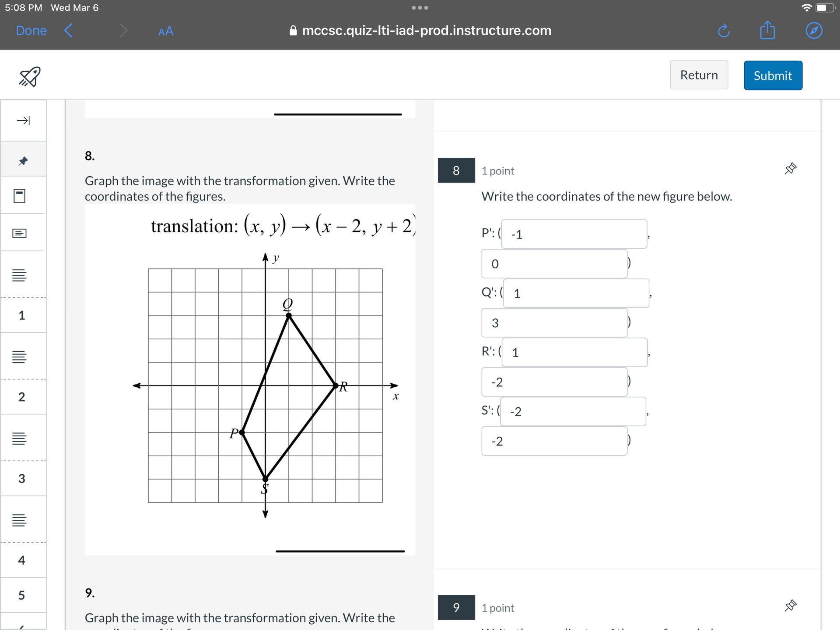Click the pin icon in the sidebar
The width and height of the screenshot is (840, 630).
coord(23,161)
